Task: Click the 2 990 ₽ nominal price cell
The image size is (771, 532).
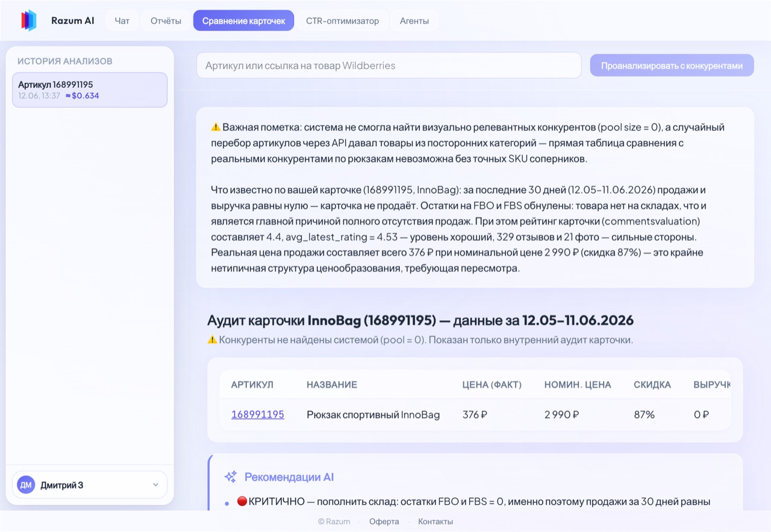Action: click(x=562, y=414)
